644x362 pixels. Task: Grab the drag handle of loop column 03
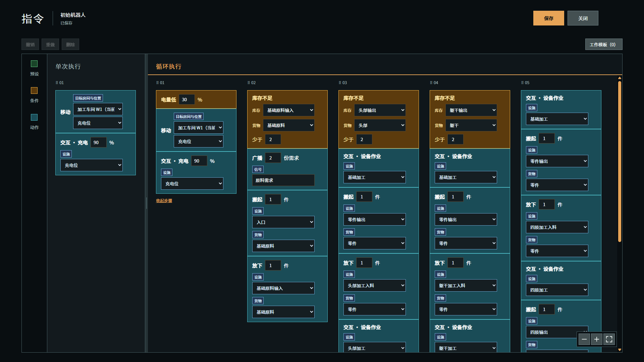(x=340, y=82)
